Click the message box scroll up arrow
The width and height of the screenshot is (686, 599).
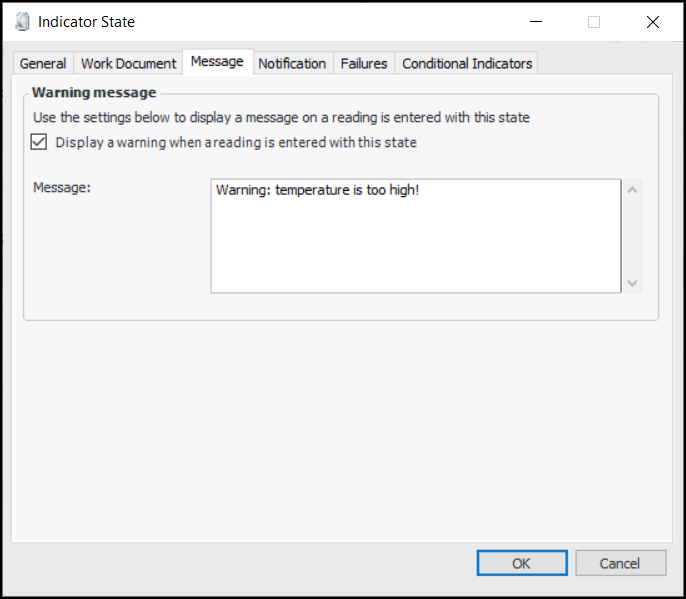tap(631, 189)
